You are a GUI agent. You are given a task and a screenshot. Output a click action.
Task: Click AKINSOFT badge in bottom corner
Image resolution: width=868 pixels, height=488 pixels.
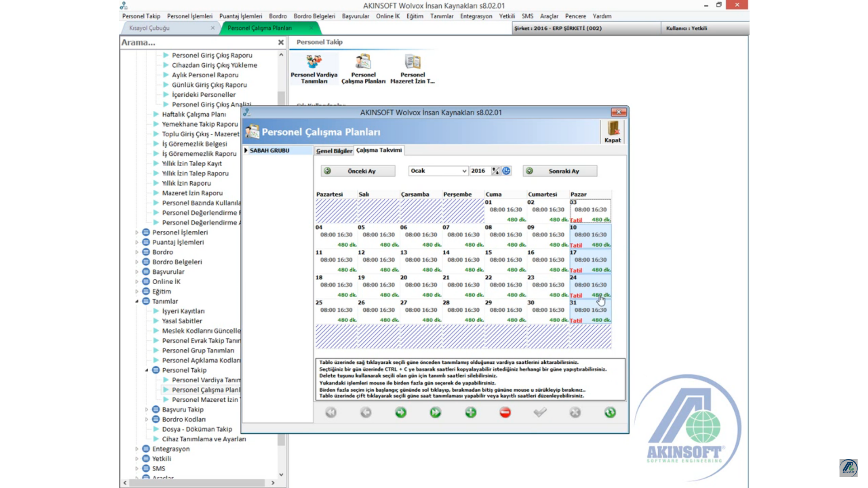click(x=848, y=468)
